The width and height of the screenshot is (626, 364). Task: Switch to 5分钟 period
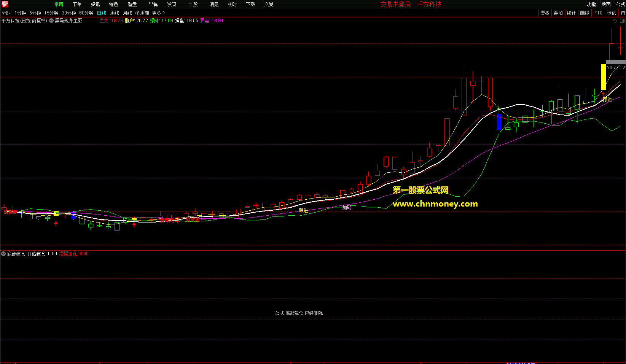click(x=35, y=13)
